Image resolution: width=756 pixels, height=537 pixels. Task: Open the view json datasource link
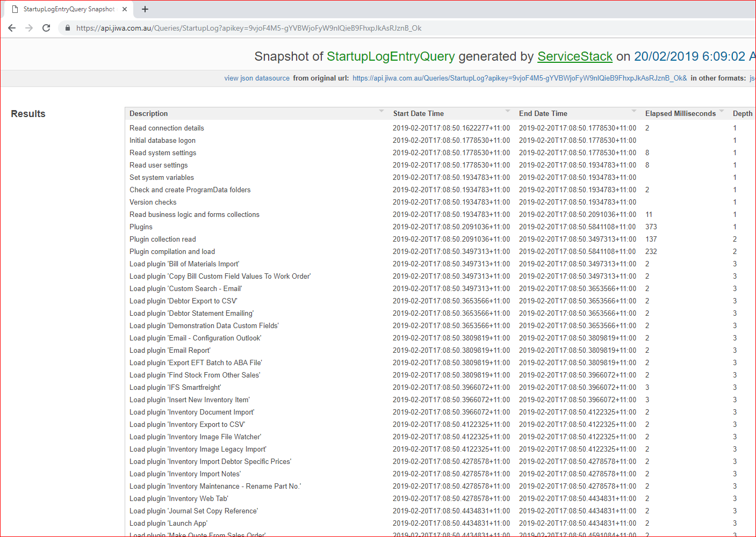tap(257, 78)
